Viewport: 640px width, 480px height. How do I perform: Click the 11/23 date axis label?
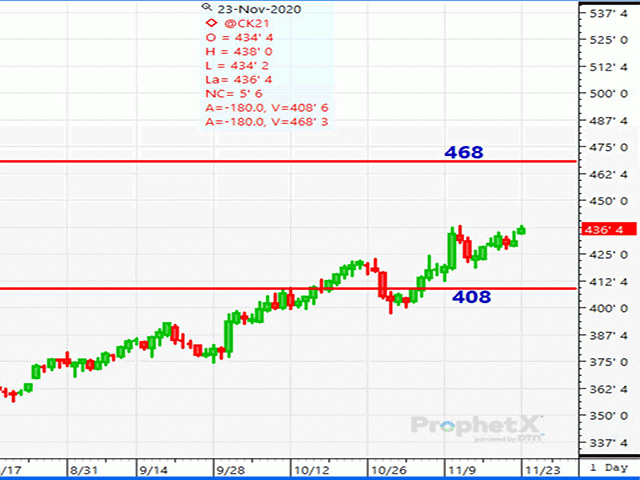click(x=542, y=470)
